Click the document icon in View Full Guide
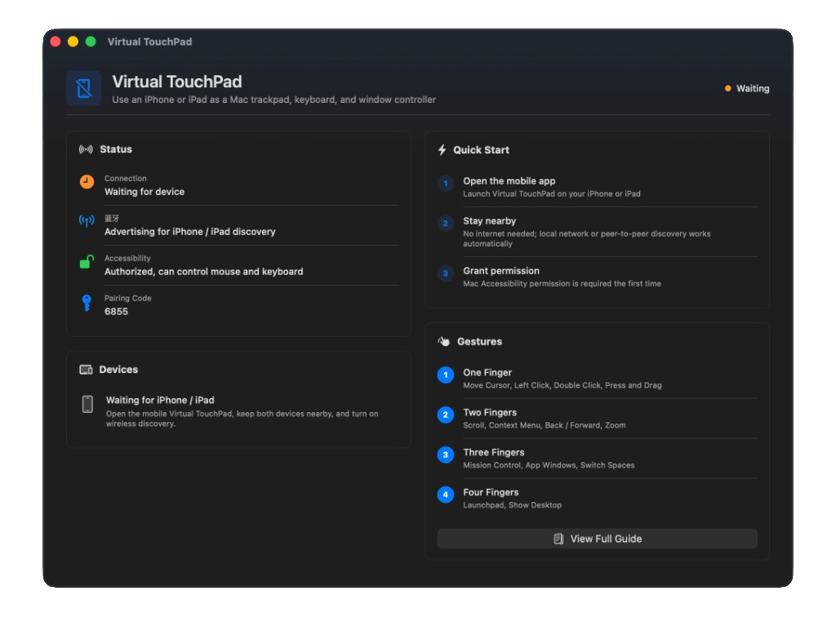Viewport: 836px width, 644px height. pyautogui.click(x=558, y=539)
